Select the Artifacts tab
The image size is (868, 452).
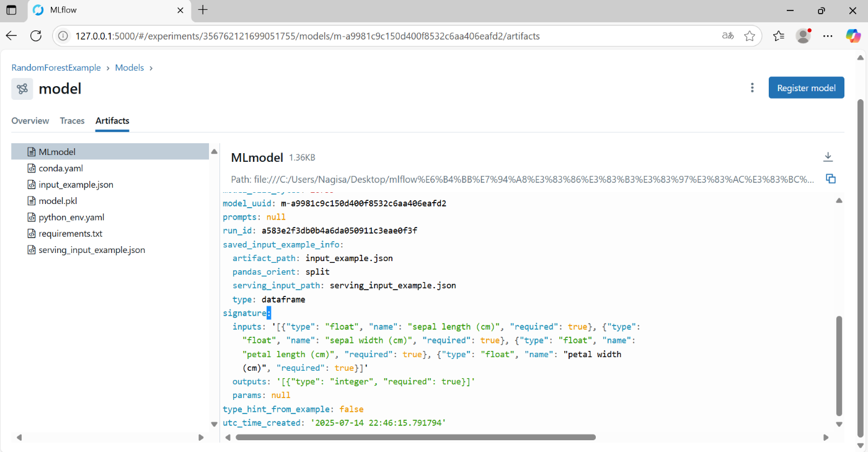[112, 121]
